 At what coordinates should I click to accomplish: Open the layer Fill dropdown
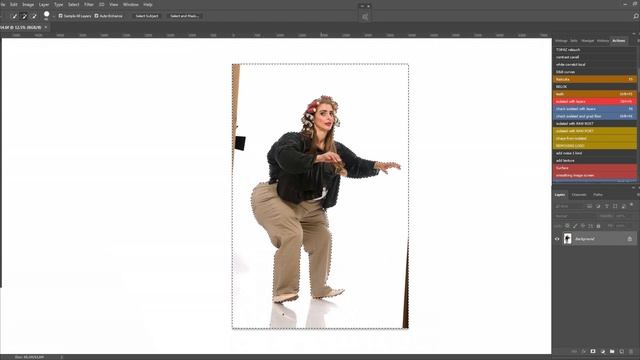tap(623, 226)
